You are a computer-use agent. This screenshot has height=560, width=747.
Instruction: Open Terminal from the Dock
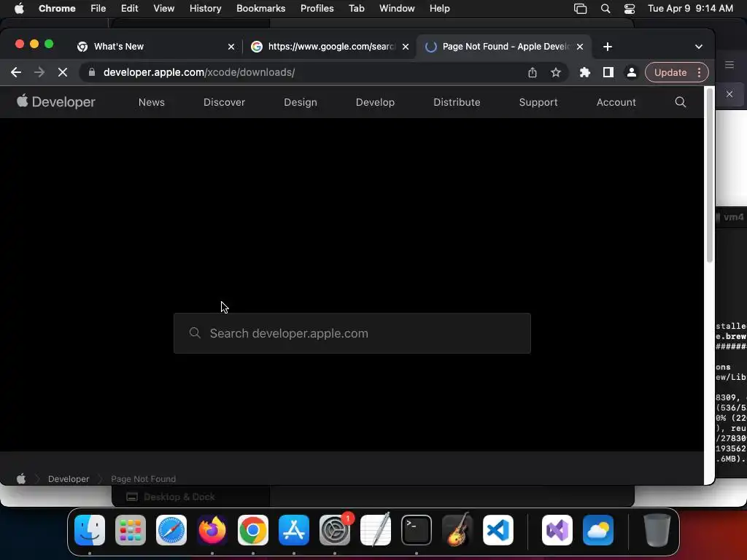(x=417, y=530)
